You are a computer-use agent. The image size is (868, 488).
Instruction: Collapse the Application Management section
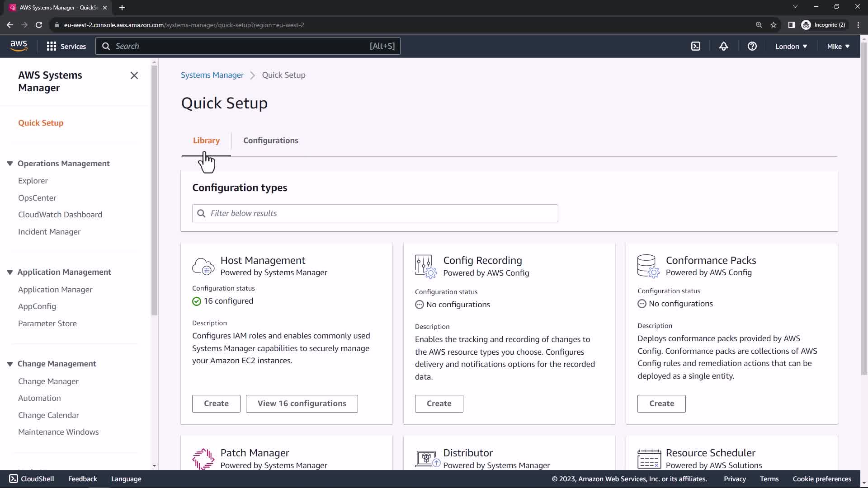click(10, 272)
